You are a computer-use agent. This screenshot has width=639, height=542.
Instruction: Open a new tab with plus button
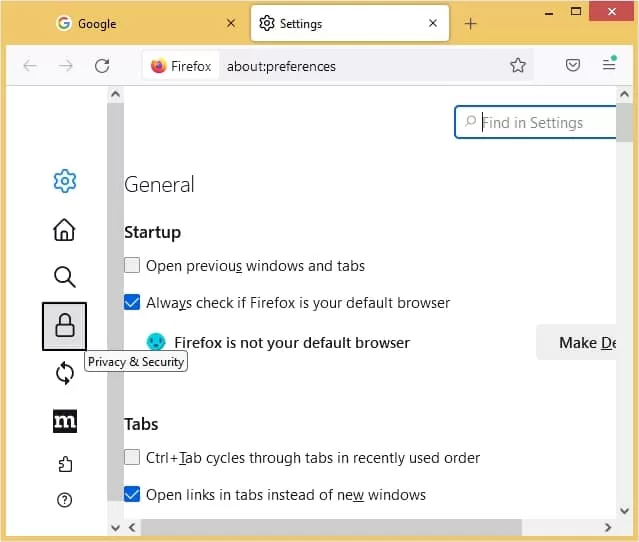coord(470,24)
